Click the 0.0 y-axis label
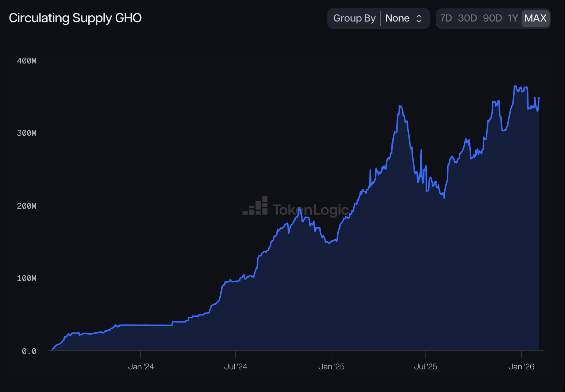 coord(29,351)
